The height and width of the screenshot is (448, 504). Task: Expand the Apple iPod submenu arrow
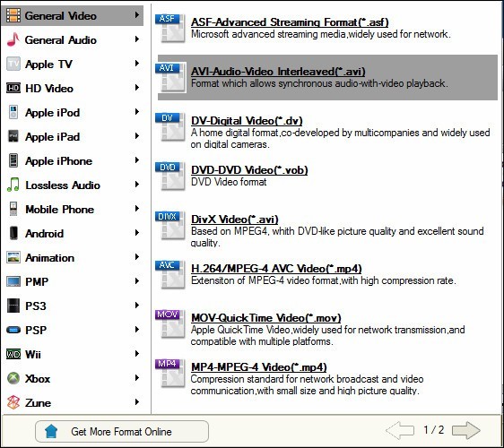(137, 112)
